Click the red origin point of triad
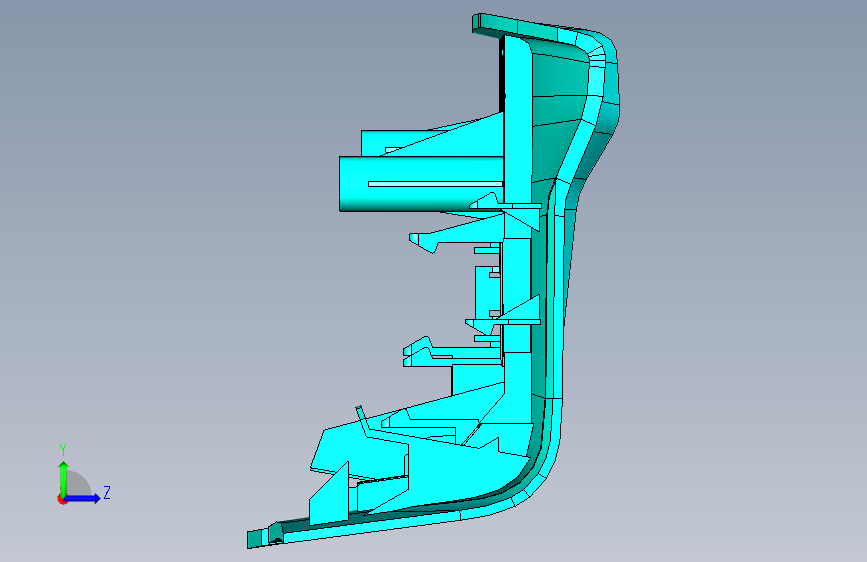This screenshot has height=562, width=867. (62, 499)
